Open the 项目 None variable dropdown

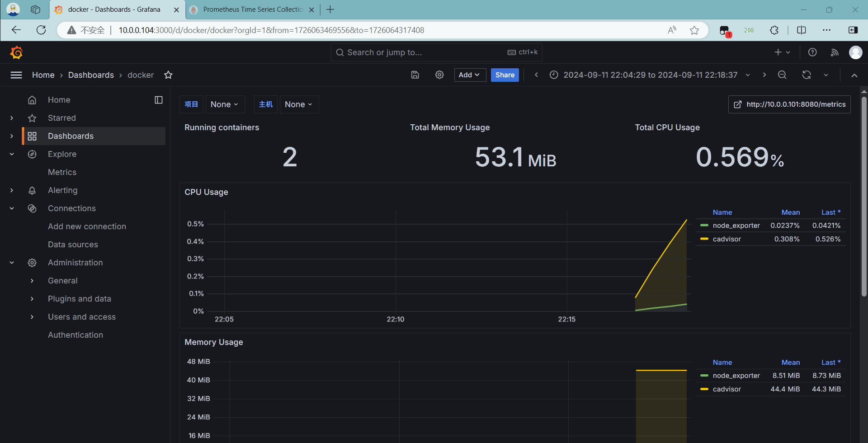pos(224,104)
